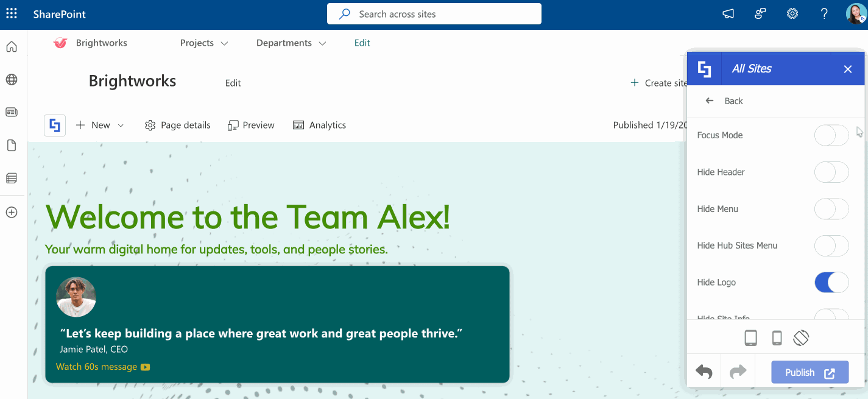Toggle Hide Header switch

coord(831,172)
